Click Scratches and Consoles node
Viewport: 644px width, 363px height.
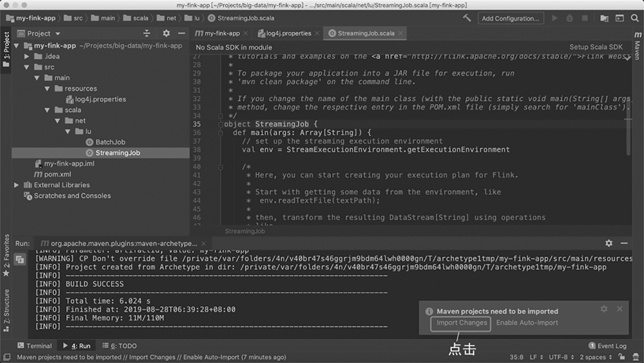point(68,195)
